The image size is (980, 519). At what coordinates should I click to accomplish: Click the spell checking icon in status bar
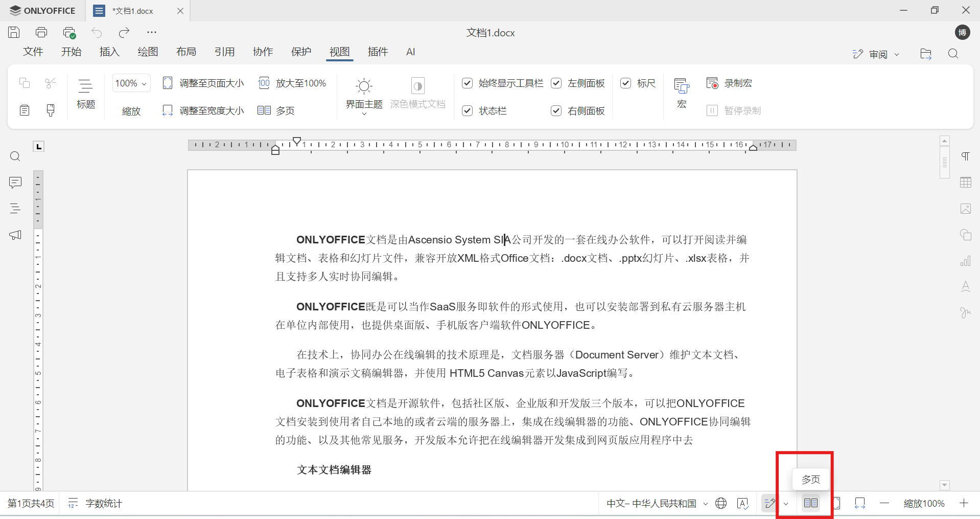pyautogui.click(x=743, y=503)
